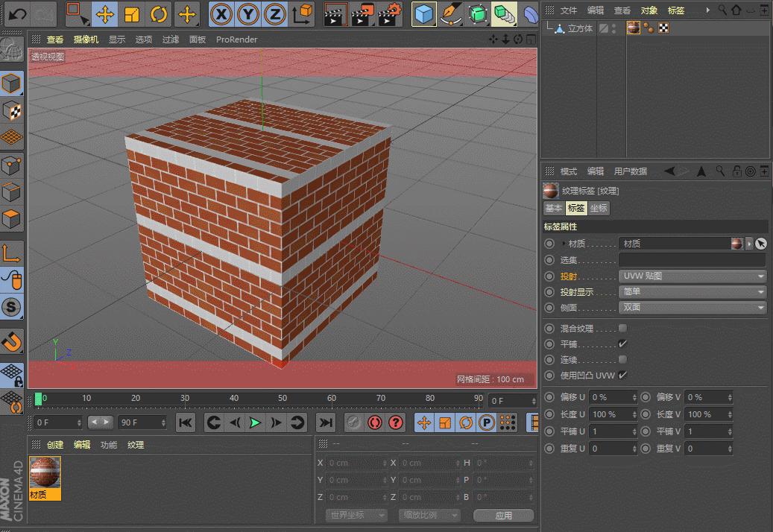Click the timeline ruler near frame 50

click(x=282, y=399)
